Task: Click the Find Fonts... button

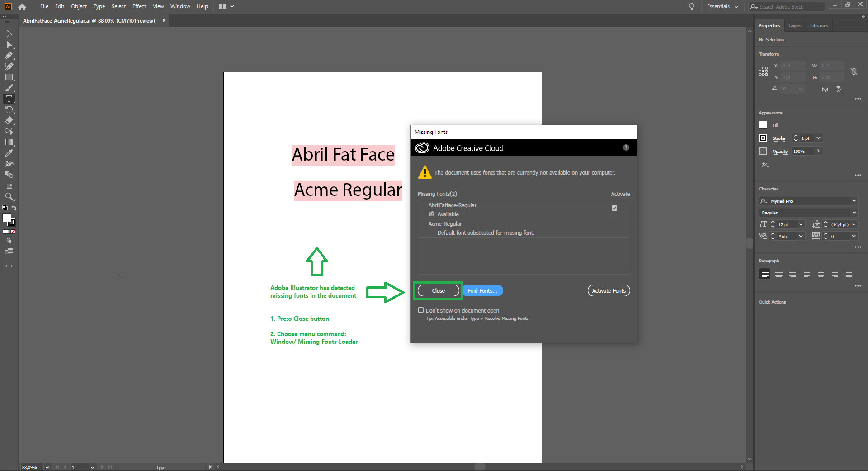Action: (482, 290)
